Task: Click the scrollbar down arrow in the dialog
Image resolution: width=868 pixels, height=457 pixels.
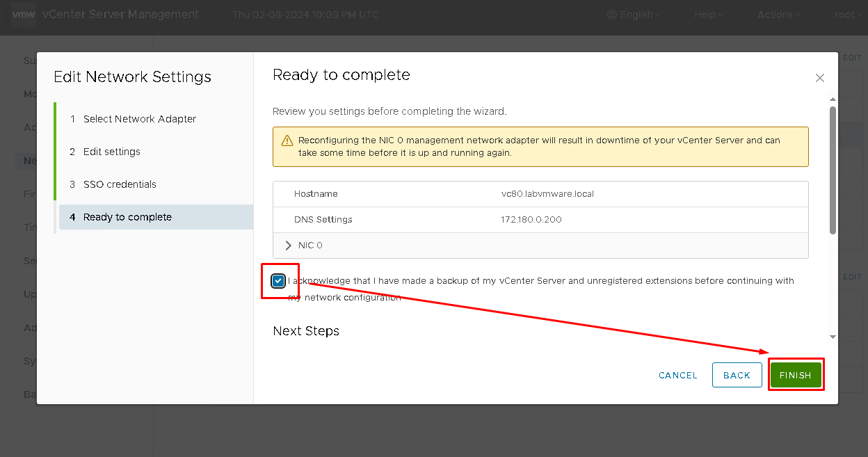Action: pyautogui.click(x=833, y=337)
